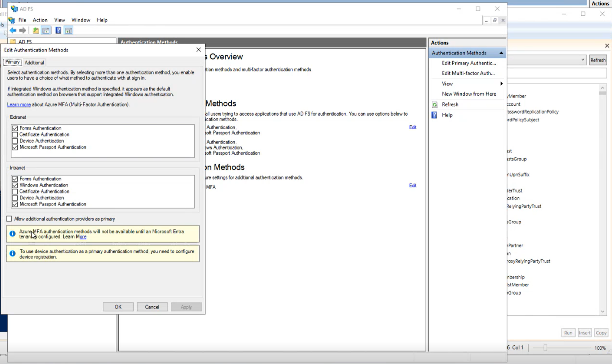This screenshot has height=364, width=612.
Task: Click scrollbar down arrow in background list
Action: click(603, 312)
